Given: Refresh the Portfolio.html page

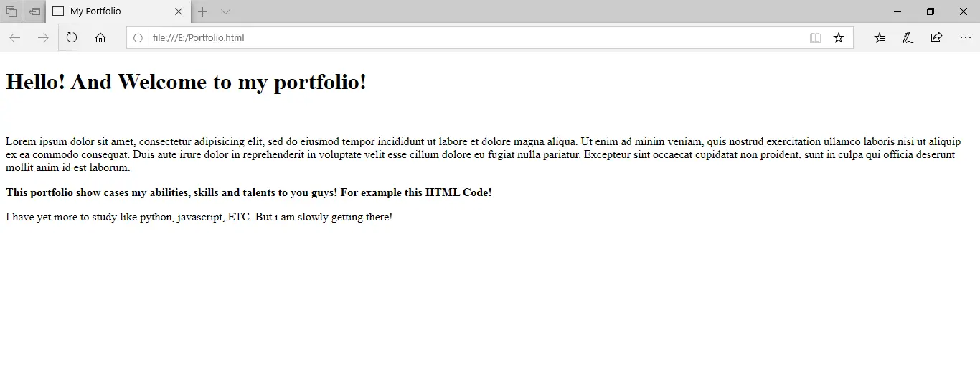Looking at the screenshot, I should (x=72, y=38).
